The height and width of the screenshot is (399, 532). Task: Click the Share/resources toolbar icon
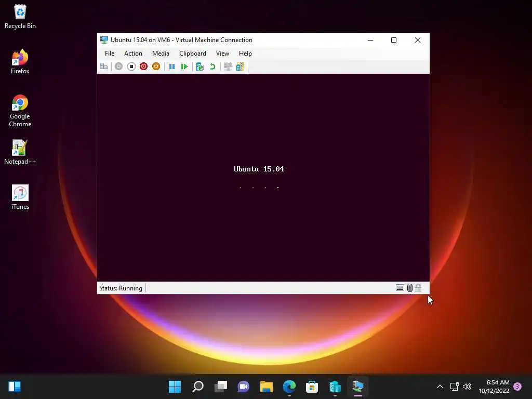240,66
